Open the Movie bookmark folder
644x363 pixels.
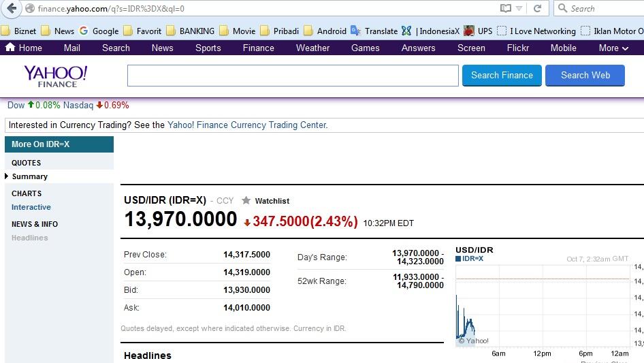pyautogui.click(x=238, y=31)
